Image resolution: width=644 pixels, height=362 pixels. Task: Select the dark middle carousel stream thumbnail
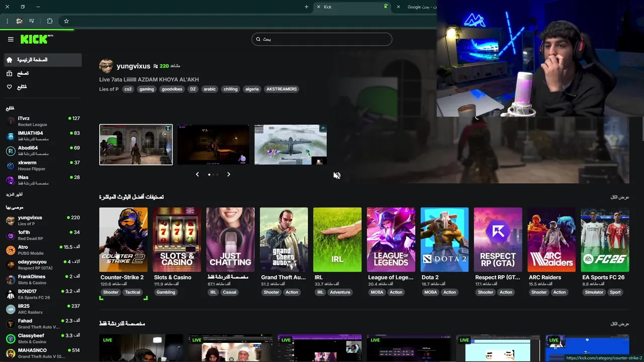click(213, 145)
